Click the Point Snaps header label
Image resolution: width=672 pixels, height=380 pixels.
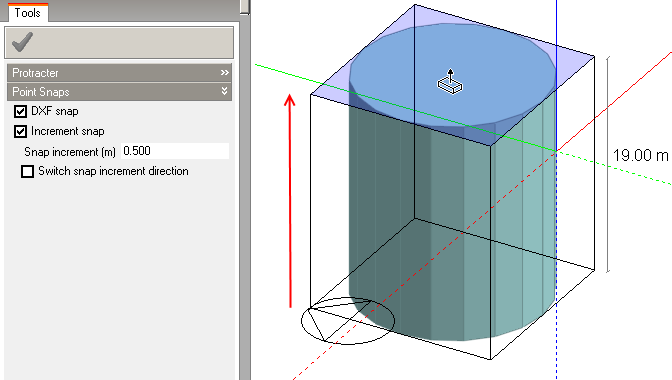tap(41, 92)
